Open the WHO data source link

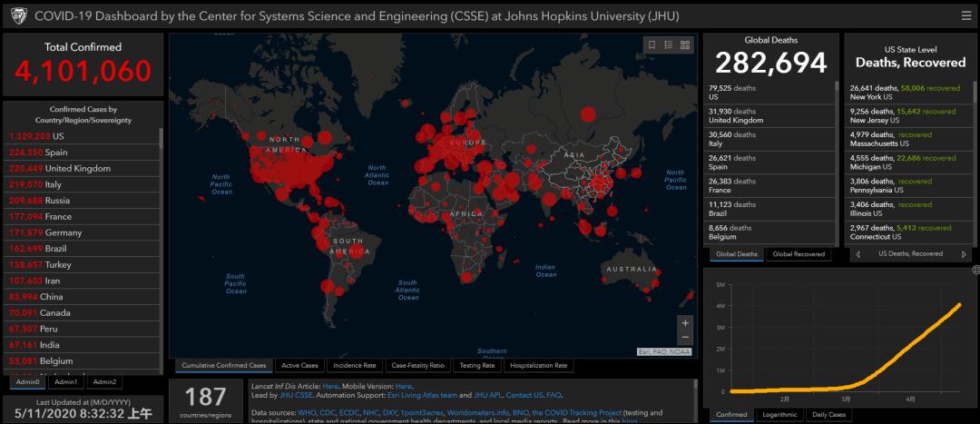(x=307, y=413)
